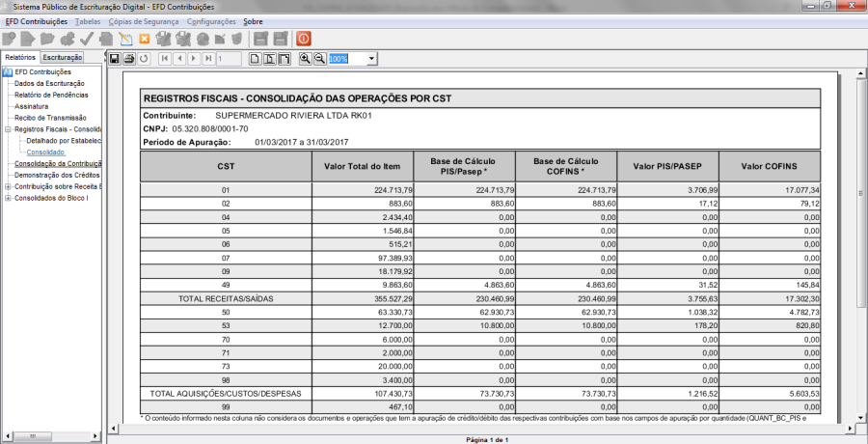The height and width of the screenshot is (444, 868).
Task: Click the TOTAL AQUISIÇÕES/CUSTOS/DESPESAS row label
Action: (x=226, y=394)
